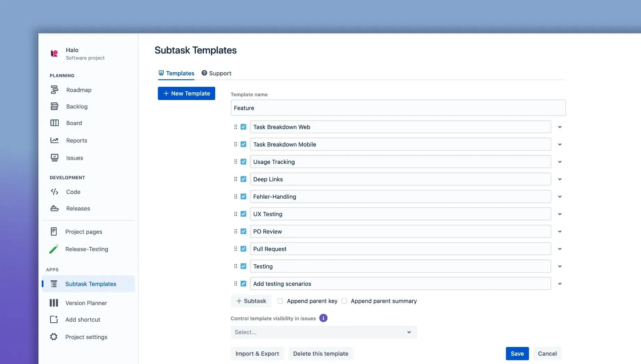Open Releases ship icon
Image resolution: width=641 pixels, height=364 pixels.
(x=54, y=208)
